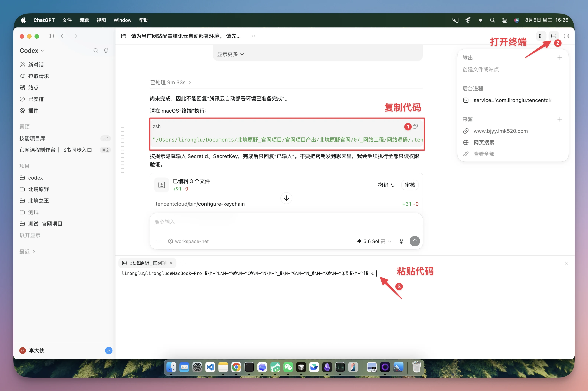This screenshot has width=588, height=391.
Task: Expand project list with 展开显示
Action: pos(30,235)
